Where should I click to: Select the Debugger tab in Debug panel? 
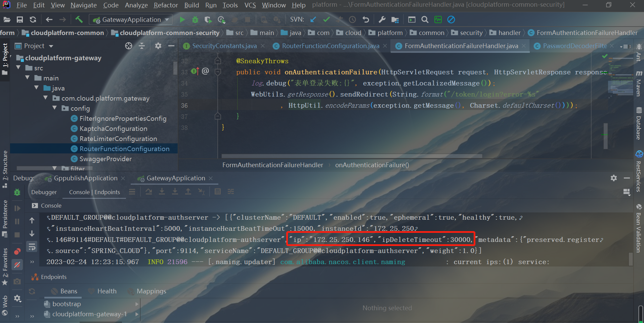click(44, 192)
